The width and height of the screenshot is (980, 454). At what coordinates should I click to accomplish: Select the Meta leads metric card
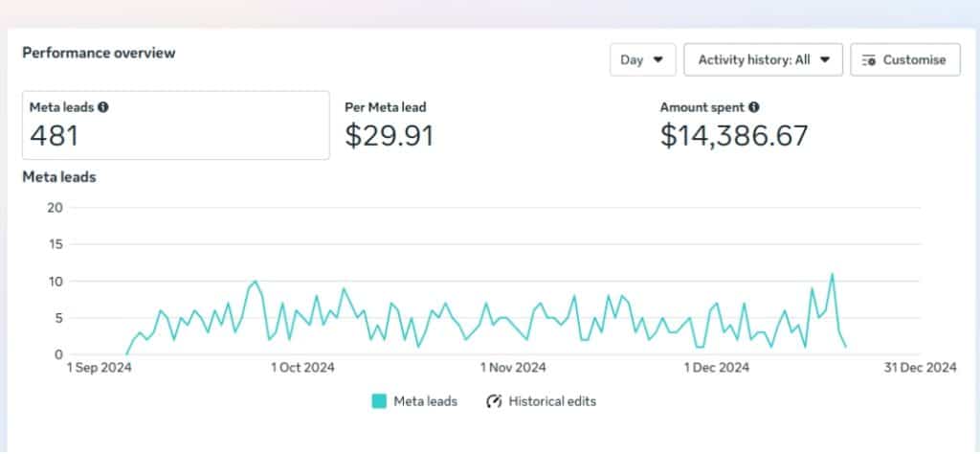pos(175,125)
